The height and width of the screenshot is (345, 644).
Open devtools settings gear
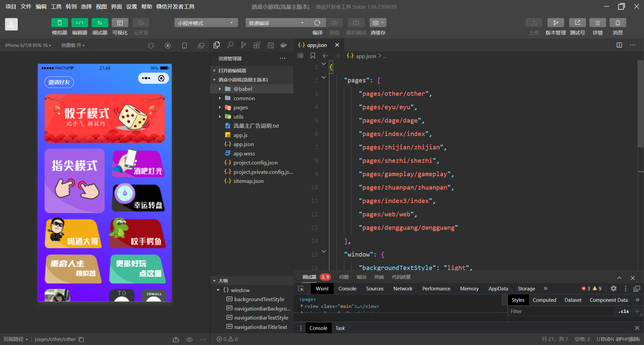(x=613, y=288)
